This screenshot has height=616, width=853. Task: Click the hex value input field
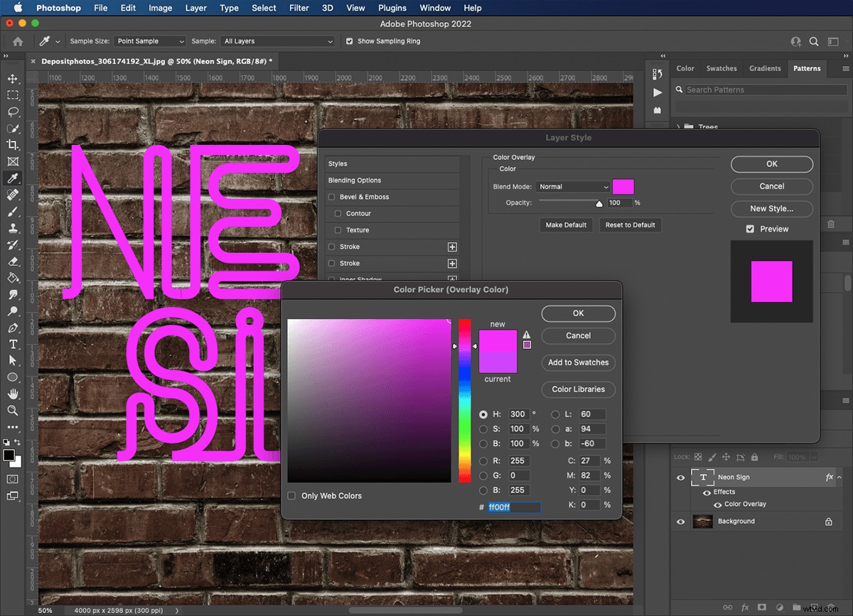(513, 507)
